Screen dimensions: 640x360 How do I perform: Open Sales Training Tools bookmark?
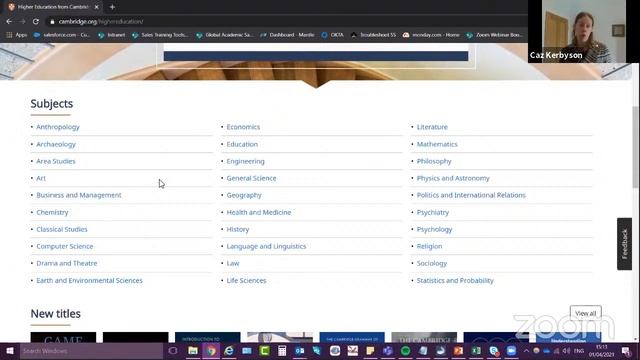tap(160, 35)
